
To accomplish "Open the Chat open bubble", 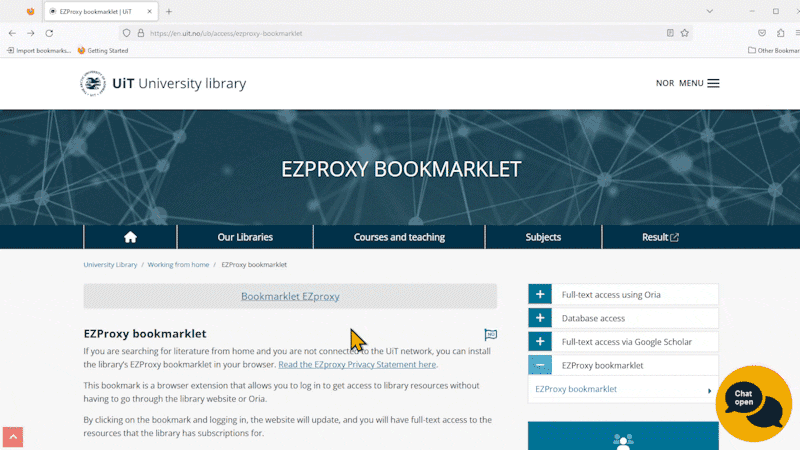I will tap(754, 404).
